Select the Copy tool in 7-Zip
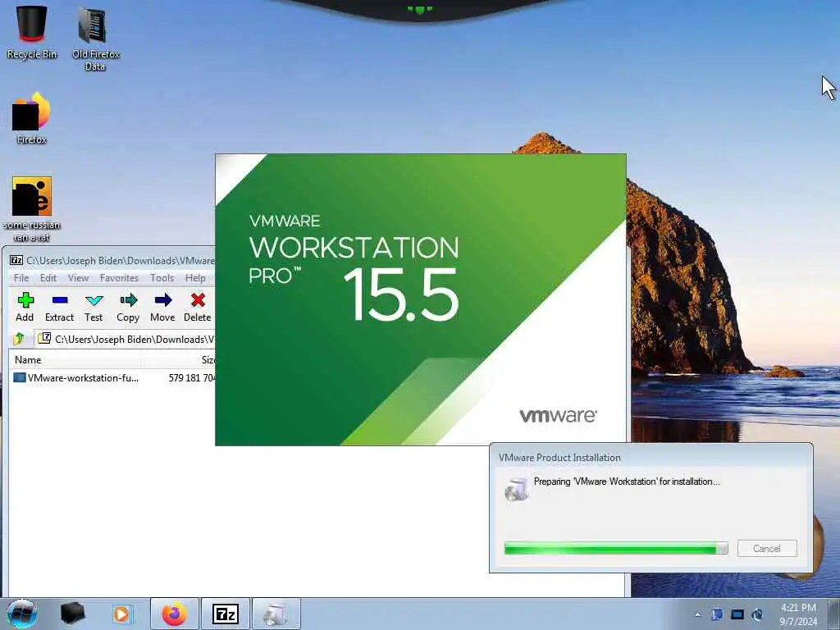Viewport: 840px width, 630px height. 128,307
